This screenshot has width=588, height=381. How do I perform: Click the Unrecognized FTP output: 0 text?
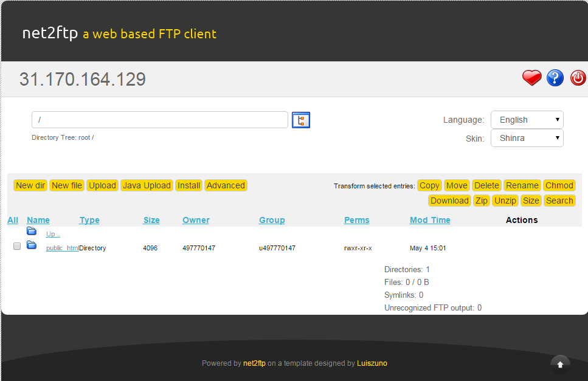(x=433, y=308)
